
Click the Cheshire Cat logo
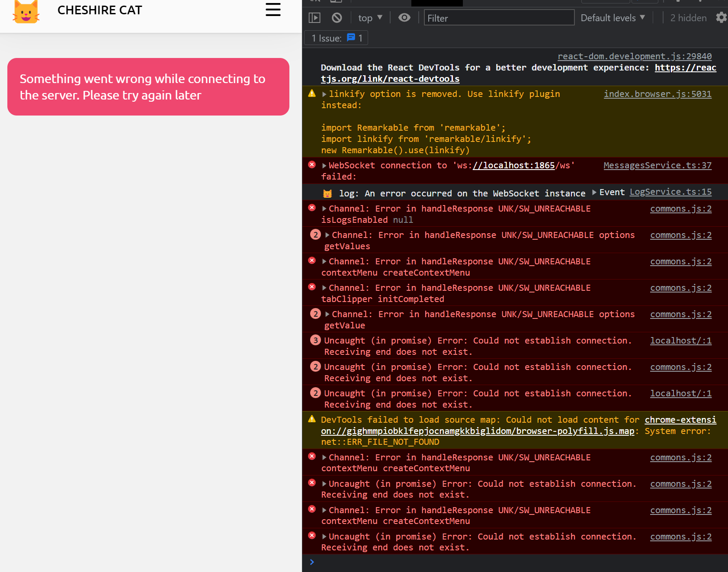click(26, 12)
